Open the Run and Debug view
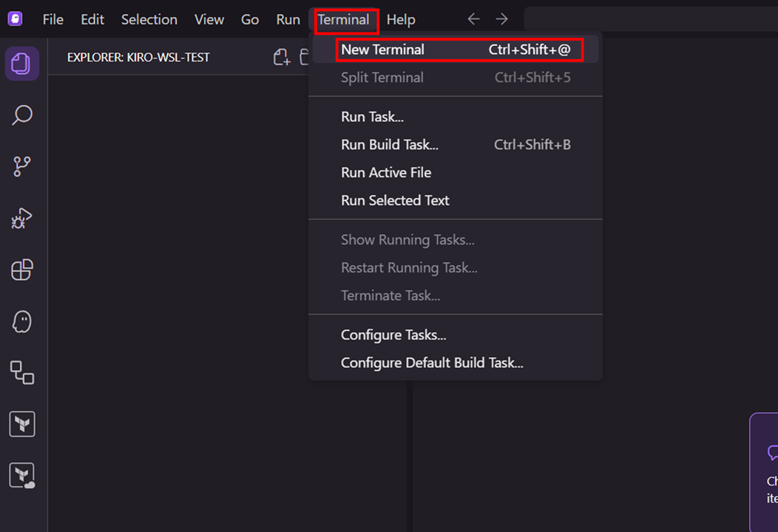This screenshot has width=778, height=532. pos(22,219)
